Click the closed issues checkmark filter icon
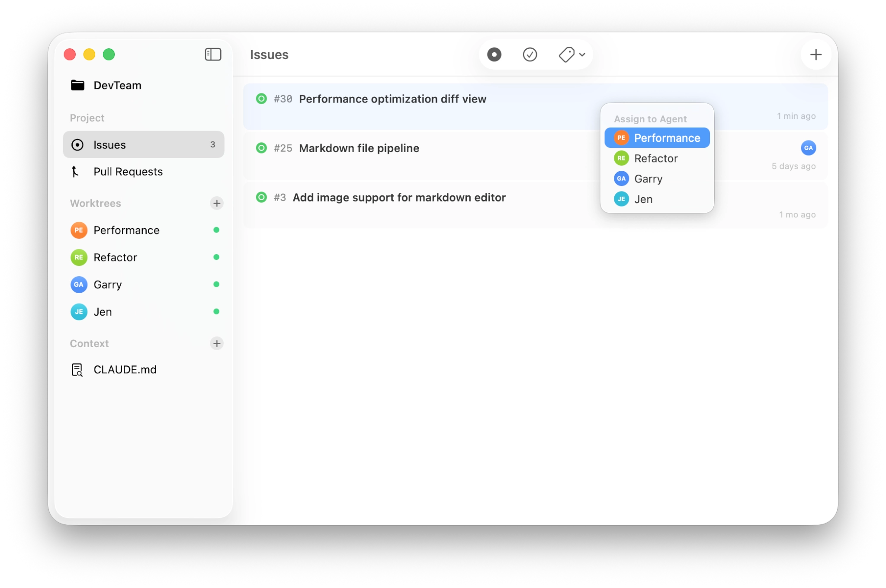 click(530, 54)
